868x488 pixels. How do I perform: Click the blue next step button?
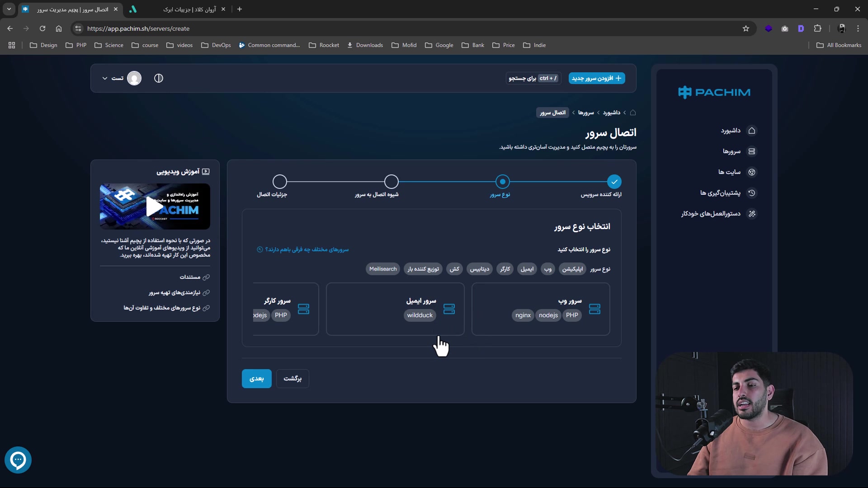pos(256,379)
